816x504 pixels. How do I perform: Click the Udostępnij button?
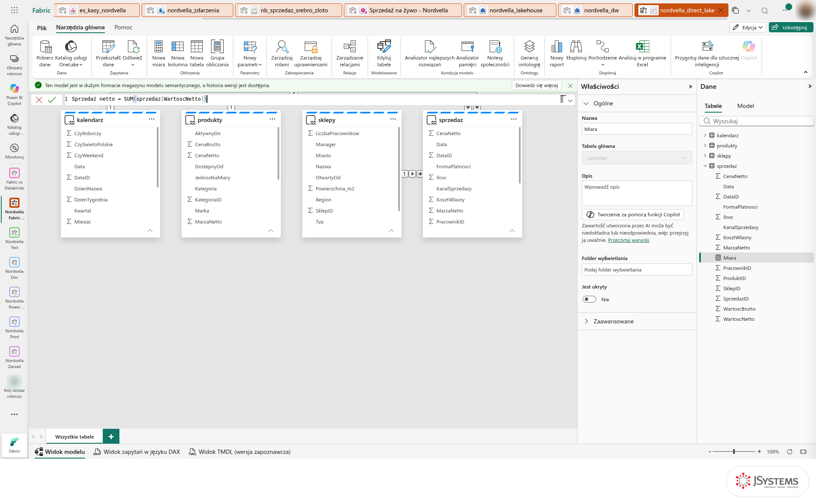(790, 27)
